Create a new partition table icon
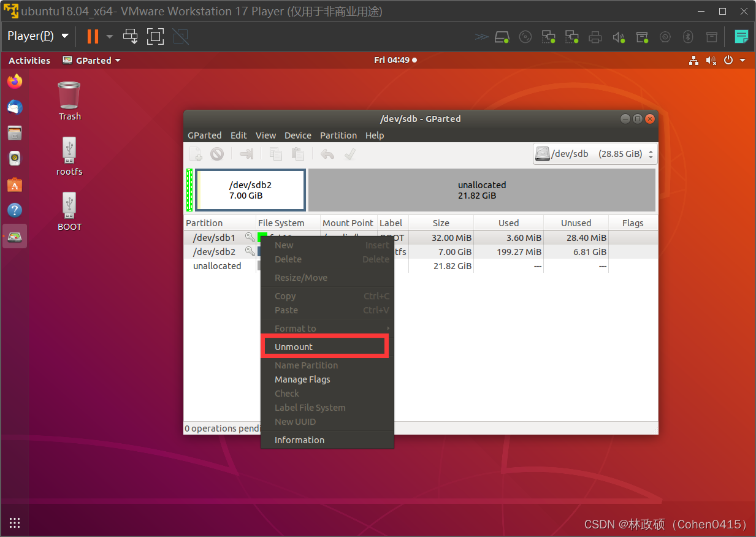 coord(196,153)
